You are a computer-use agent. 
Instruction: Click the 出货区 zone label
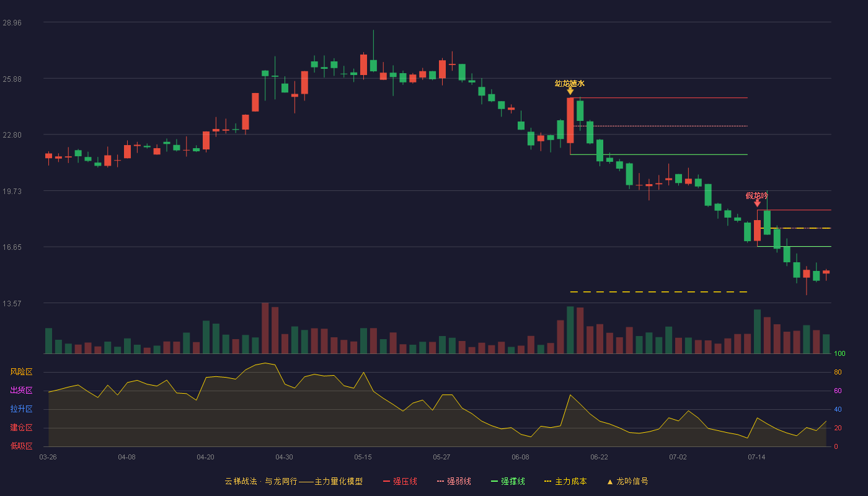[x=21, y=391]
